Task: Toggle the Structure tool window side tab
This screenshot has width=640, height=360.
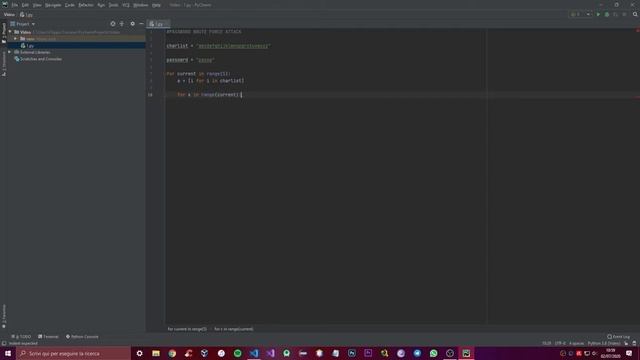Action: 4,64
